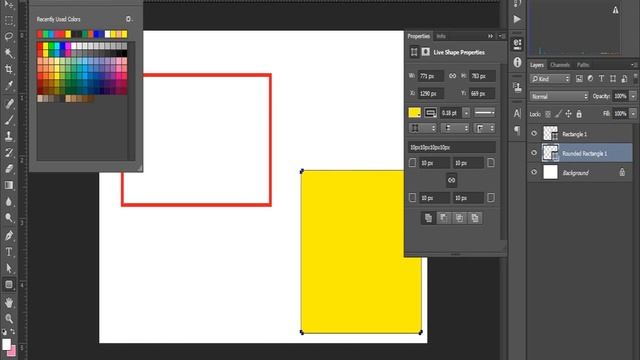Swap foreground and background colors
Screen dimensions: 640x360
13,331
